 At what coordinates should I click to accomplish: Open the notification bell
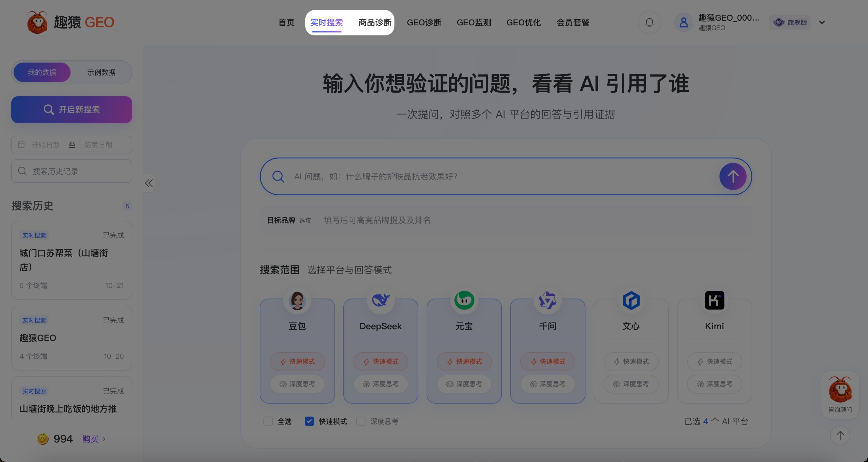tap(649, 22)
